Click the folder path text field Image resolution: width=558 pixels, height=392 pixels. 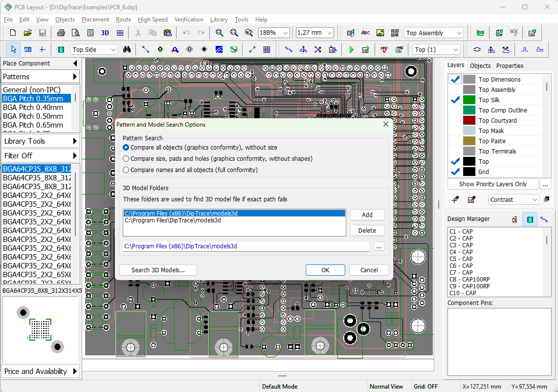pyautogui.click(x=246, y=246)
